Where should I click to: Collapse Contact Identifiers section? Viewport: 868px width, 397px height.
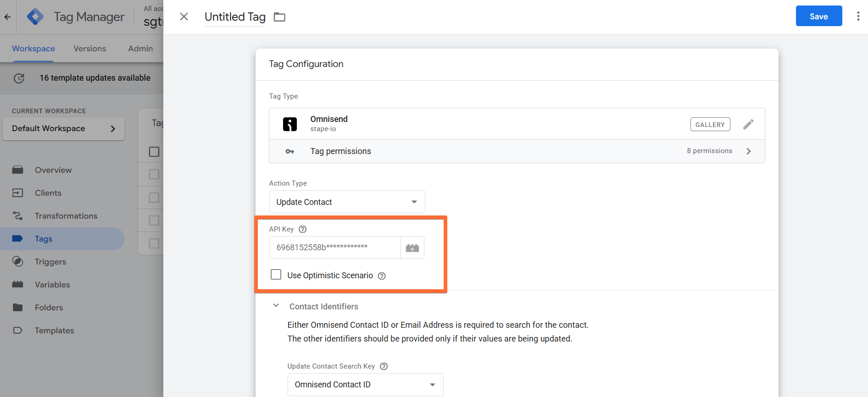276,305
